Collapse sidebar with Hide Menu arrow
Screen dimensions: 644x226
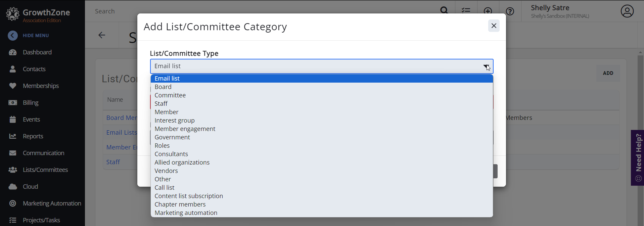click(13, 36)
